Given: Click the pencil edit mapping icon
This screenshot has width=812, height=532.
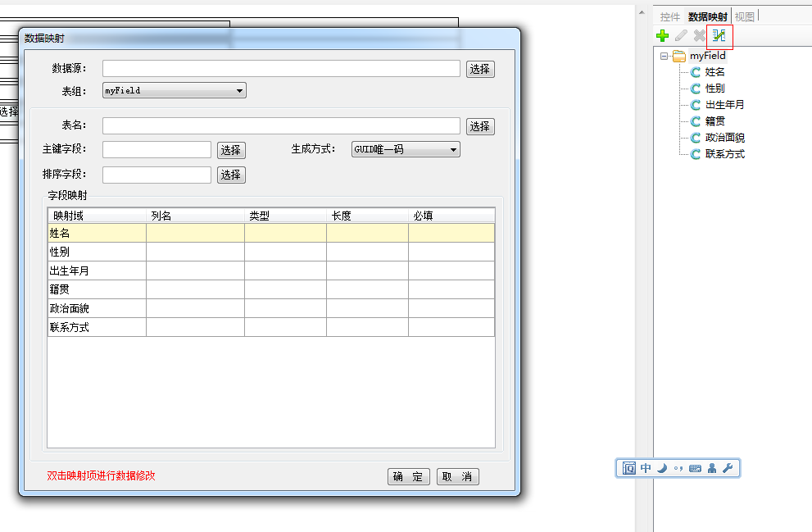Looking at the screenshot, I should pyautogui.click(x=681, y=36).
